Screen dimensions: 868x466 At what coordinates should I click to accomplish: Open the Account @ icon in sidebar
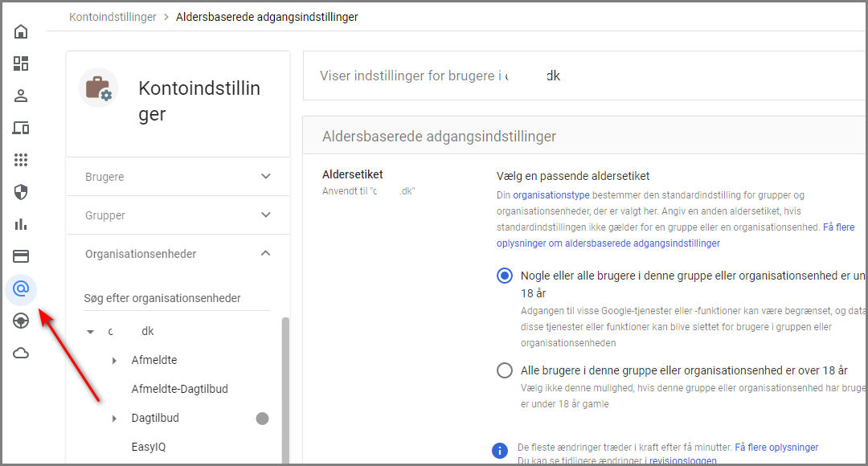pos(21,289)
